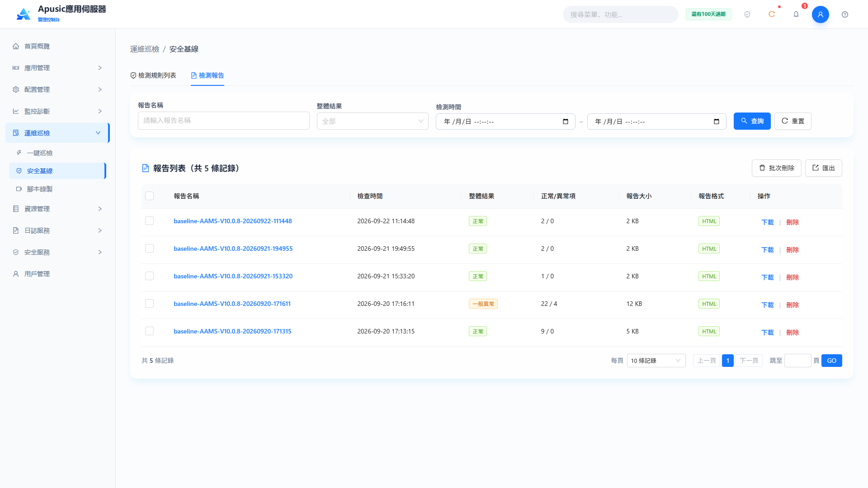Check the baseline 20260922-111448 row checkbox
The image size is (868, 488).
[x=150, y=221]
